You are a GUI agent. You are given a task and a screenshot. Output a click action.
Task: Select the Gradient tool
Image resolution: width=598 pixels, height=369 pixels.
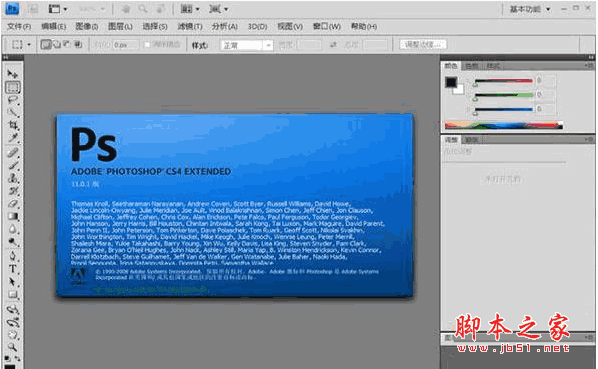coord(13,217)
